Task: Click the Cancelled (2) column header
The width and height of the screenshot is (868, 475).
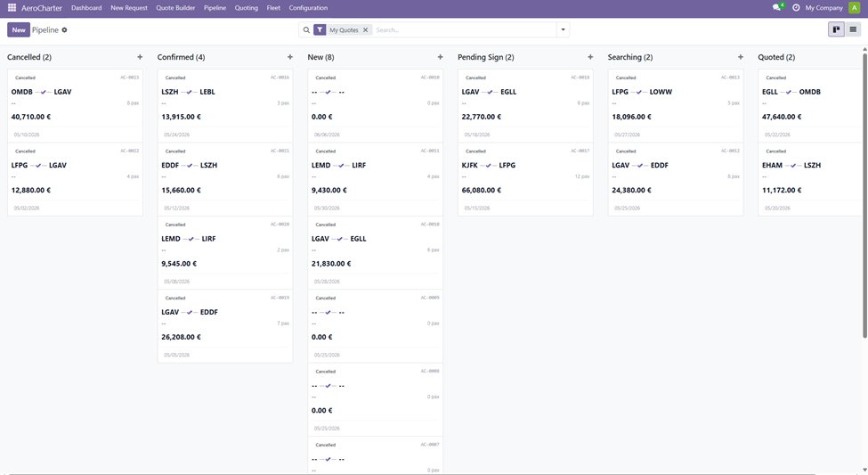Action: click(29, 57)
